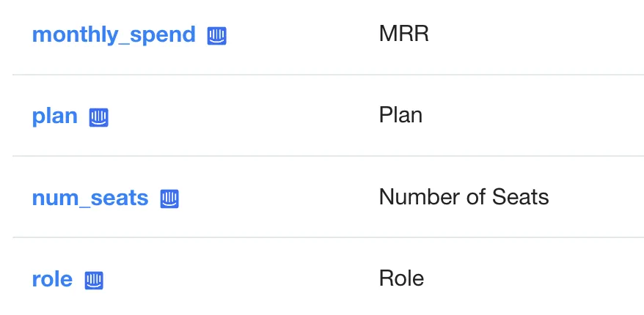This screenshot has height=315, width=644.
Task: Open the num_seats attribute link
Action: pyautogui.click(x=90, y=198)
